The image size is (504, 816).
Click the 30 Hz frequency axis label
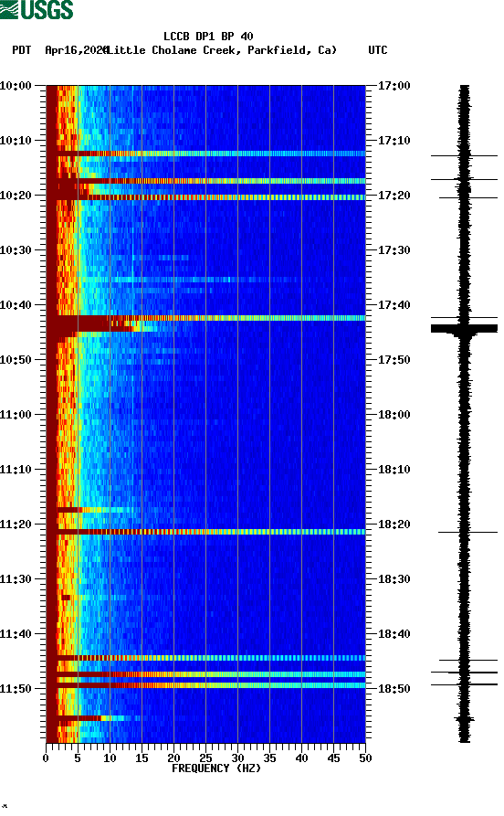pos(237,758)
